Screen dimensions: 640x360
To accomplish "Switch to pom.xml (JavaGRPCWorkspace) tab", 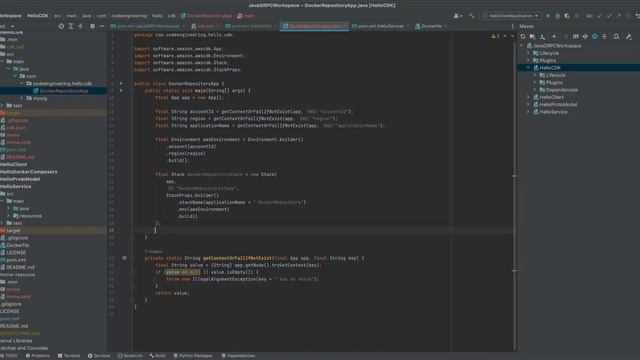I will pos(147,26).
